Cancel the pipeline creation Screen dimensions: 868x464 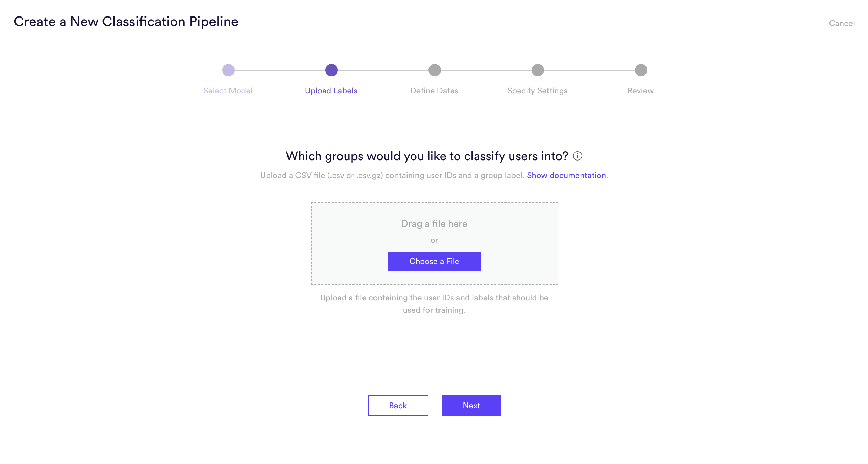point(842,23)
